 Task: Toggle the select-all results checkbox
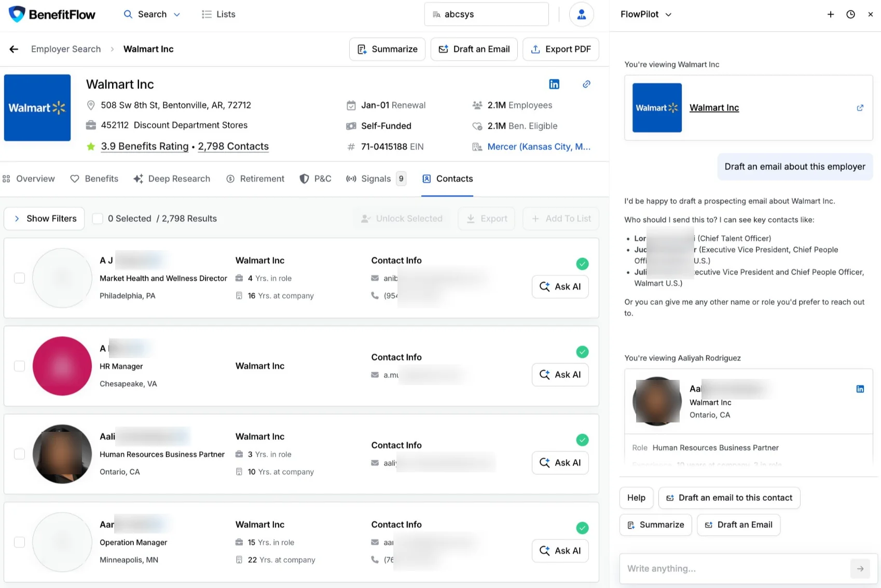click(98, 218)
